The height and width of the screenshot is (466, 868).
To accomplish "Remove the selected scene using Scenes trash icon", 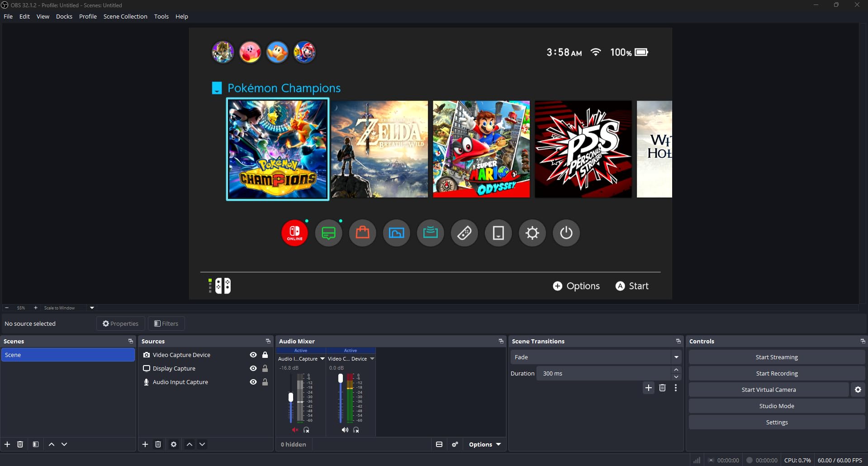I will tap(20, 444).
